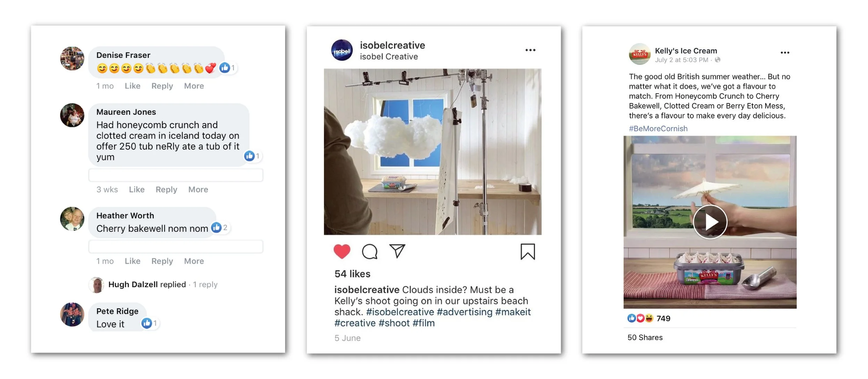Expand Hugh Dalzell's 1 reply
Viewport: 868px width, 379px height.
tap(205, 285)
